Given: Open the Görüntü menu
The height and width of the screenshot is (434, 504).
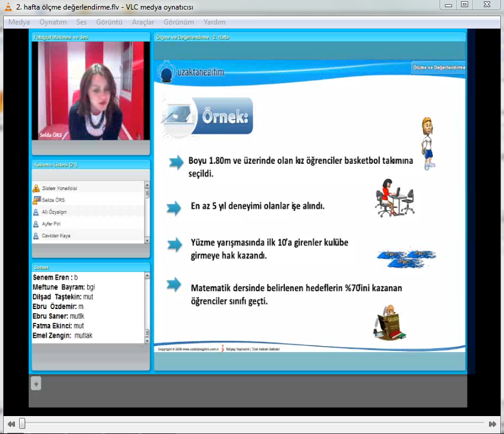Looking at the screenshot, I should point(109,22).
